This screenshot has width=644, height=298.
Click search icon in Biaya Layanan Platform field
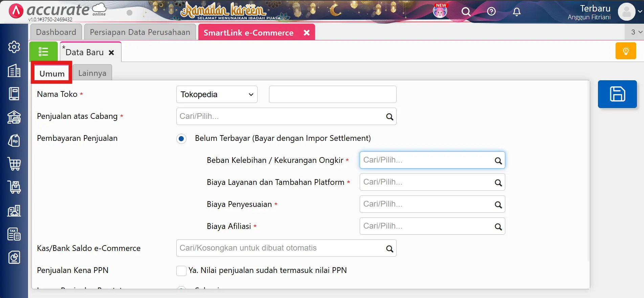tap(498, 183)
